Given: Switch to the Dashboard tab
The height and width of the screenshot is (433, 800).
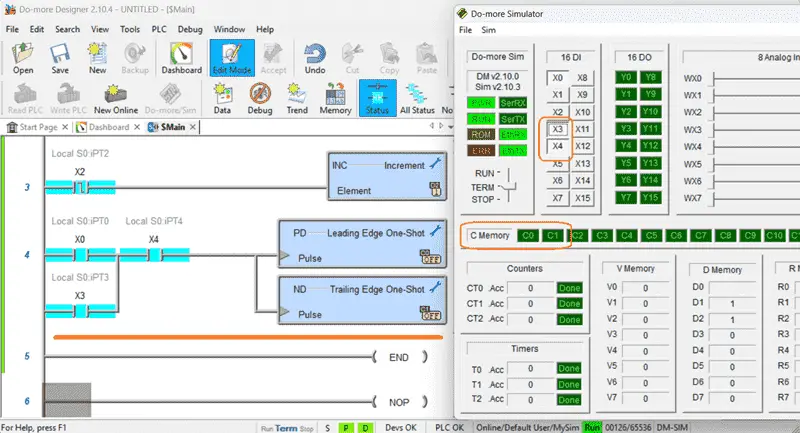Looking at the screenshot, I should 108,127.
